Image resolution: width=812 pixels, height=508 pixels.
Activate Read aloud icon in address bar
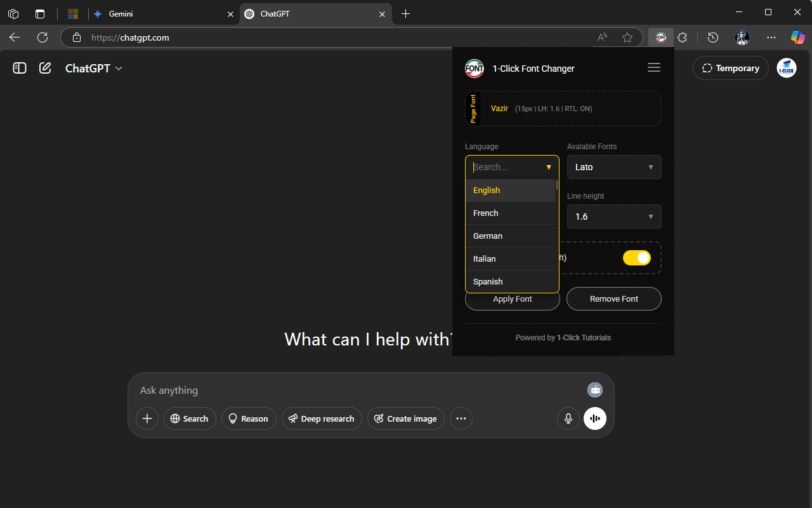pyautogui.click(x=603, y=37)
